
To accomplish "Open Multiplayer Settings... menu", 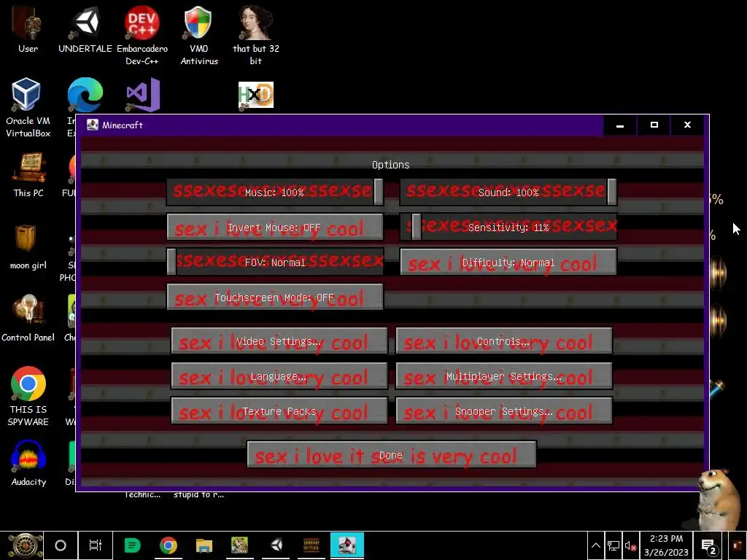I will 504,376.
